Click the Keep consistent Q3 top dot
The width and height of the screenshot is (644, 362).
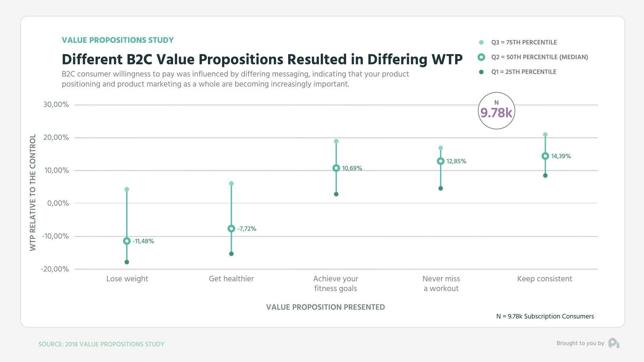545,135
